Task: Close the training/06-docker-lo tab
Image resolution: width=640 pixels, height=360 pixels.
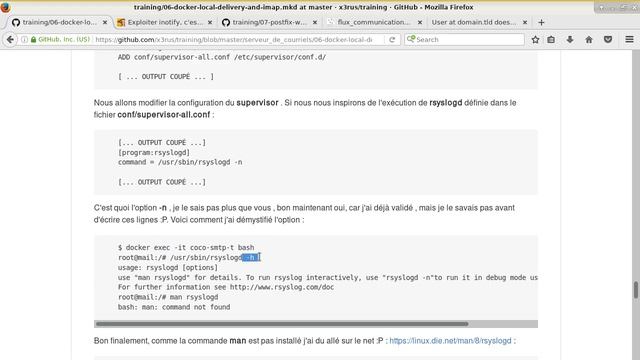Action: pyautogui.click(x=105, y=22)
